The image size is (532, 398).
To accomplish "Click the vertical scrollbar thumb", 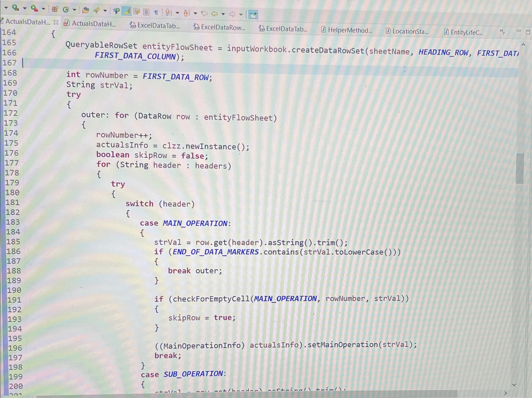I will click(520, 168).
